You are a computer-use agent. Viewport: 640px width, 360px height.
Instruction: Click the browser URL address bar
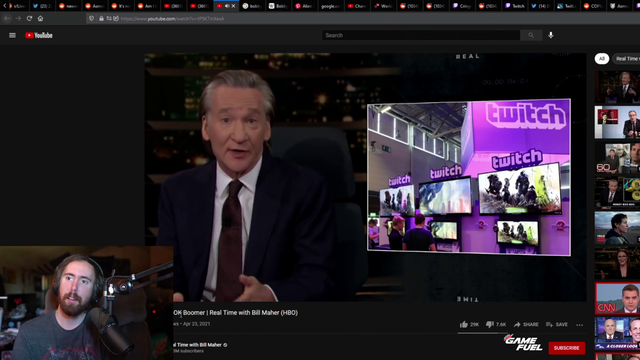tap(363, 18)
